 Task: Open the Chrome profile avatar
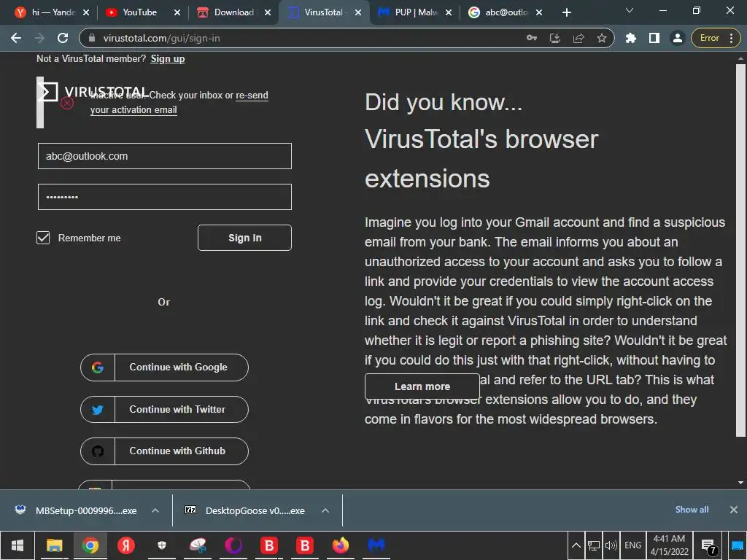tap(677, 38)
